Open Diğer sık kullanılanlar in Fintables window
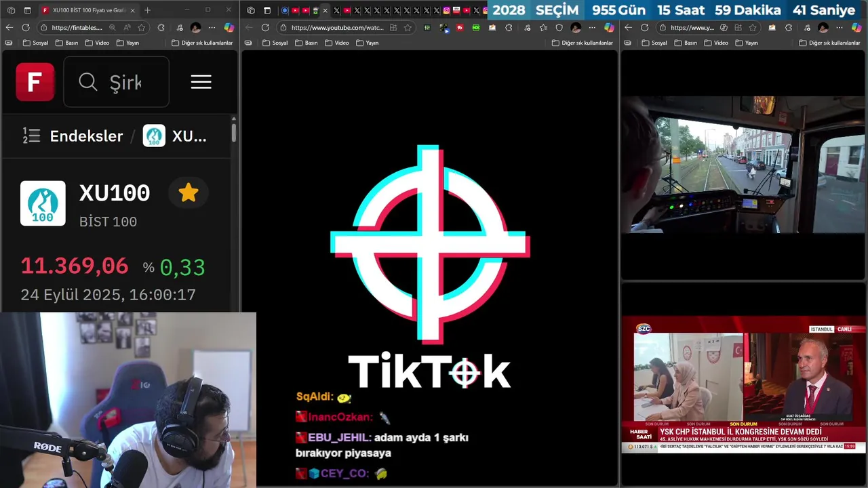868x488 pixels. (x=202, y=43)
